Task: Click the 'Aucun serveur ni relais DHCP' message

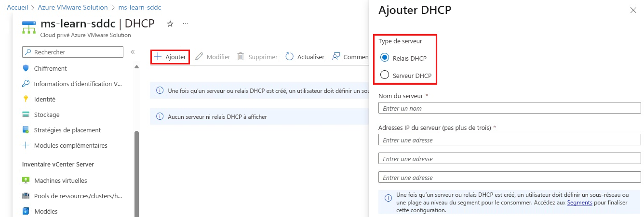Action: (x=217, y=116)
